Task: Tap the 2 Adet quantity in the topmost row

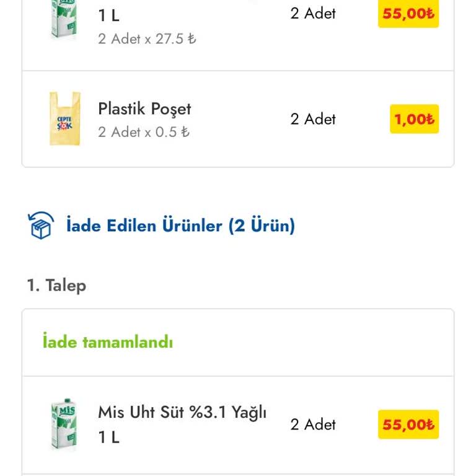Action: point(313,13)
